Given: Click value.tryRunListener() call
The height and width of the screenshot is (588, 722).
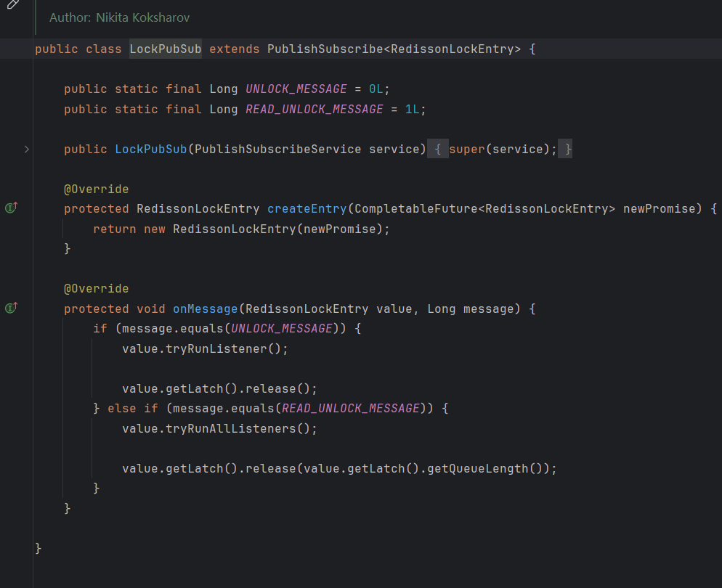Looking at the screenshot, I should (x=202, y=348).
